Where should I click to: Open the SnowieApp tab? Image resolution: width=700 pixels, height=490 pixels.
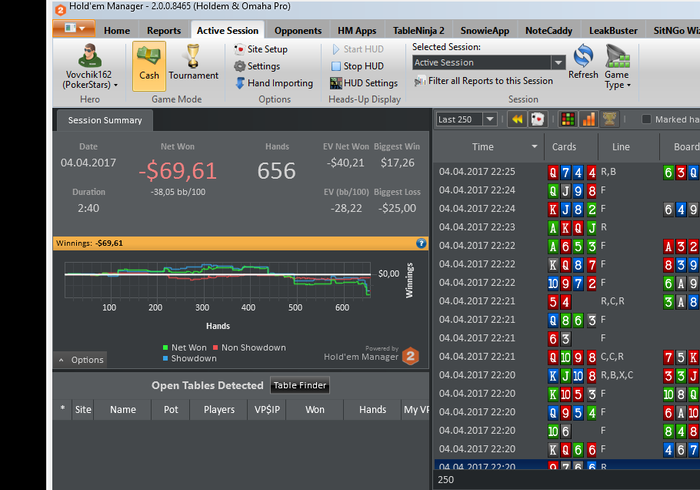(484, 31)
